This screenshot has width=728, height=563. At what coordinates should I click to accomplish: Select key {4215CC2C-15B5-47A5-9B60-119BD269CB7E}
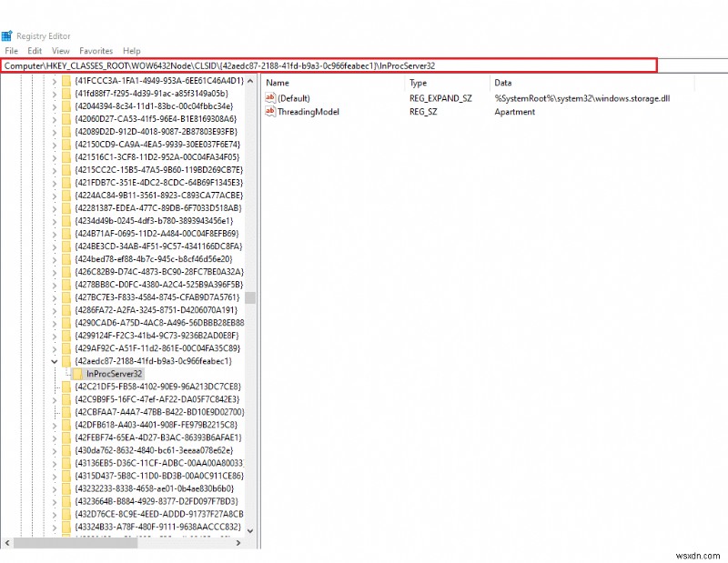tap(158, 170)
